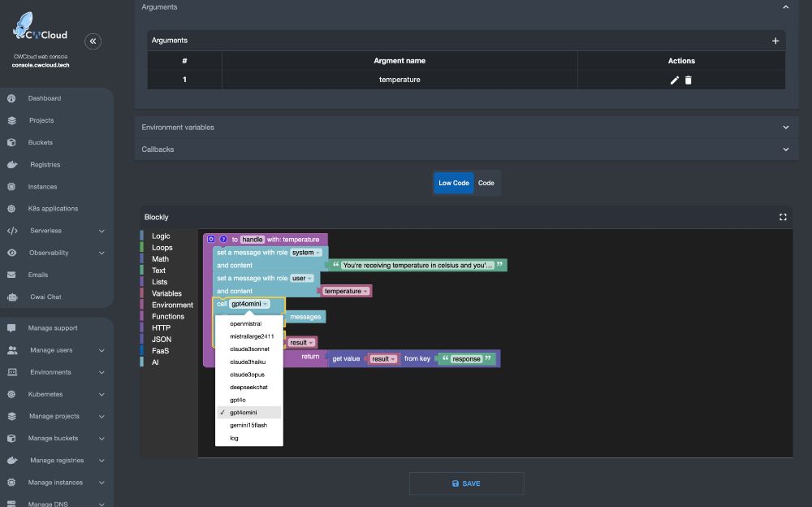
Task: Select gemini15flash from model list
Action: (249, 425)
